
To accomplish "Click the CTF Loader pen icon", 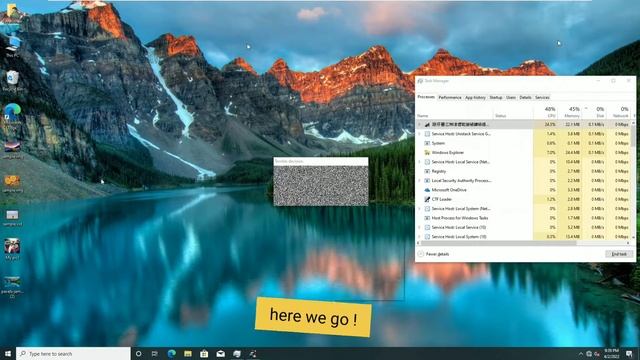I will (427, 199).
